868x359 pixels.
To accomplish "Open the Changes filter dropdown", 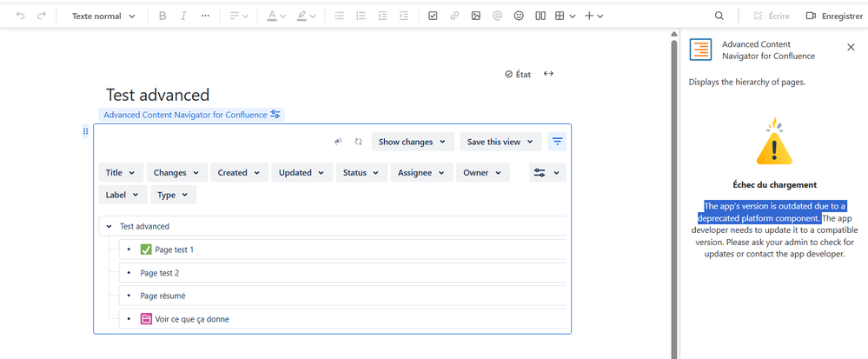I will [x=176, y=172].
